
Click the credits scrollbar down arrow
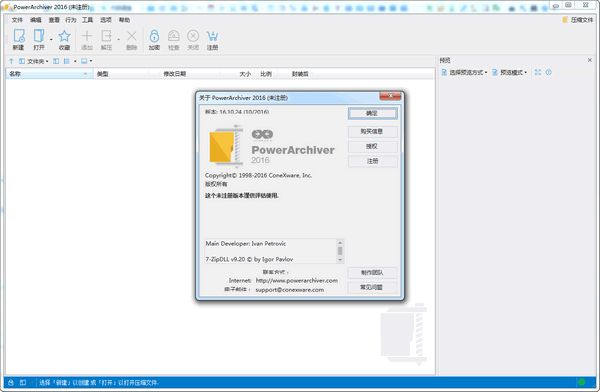click(x=340, y=260)
